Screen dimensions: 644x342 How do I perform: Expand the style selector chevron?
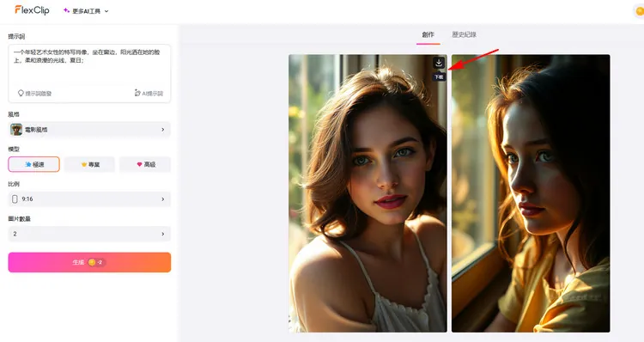[x=163, y=130]
